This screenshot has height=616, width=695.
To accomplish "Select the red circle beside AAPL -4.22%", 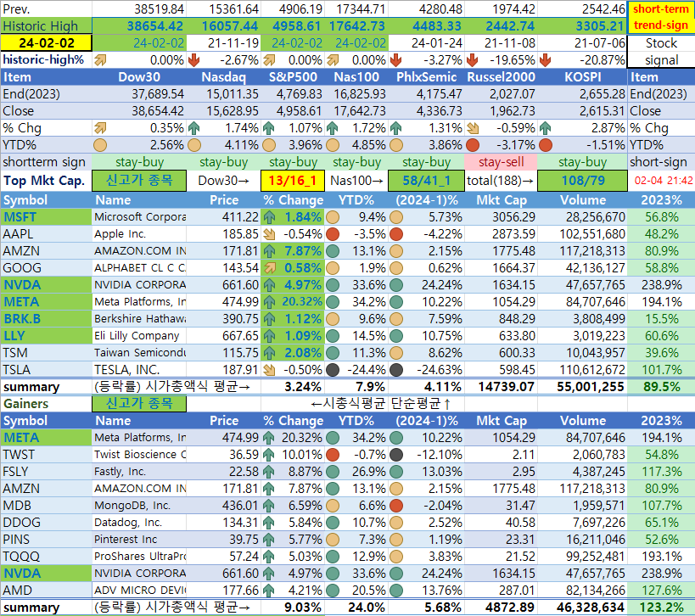I will [396, 234].
